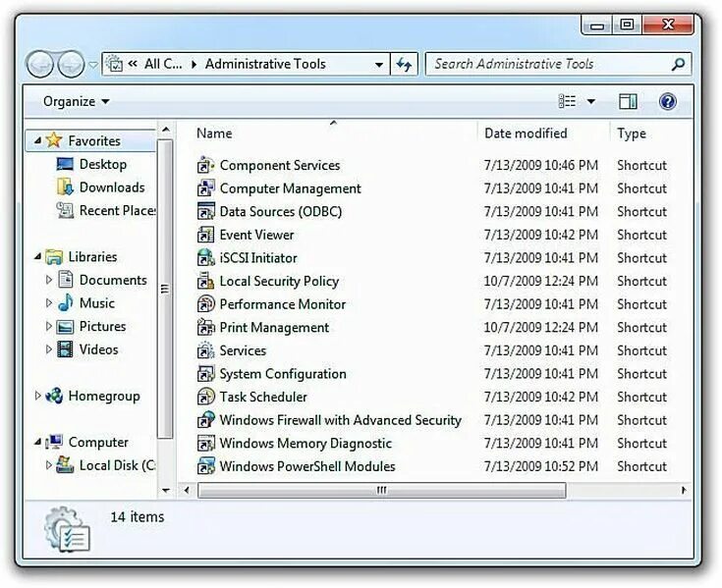Click the horizontal scrollbar left arrow
The width and height of the screenshot is (722, 588).
[187, 491]
